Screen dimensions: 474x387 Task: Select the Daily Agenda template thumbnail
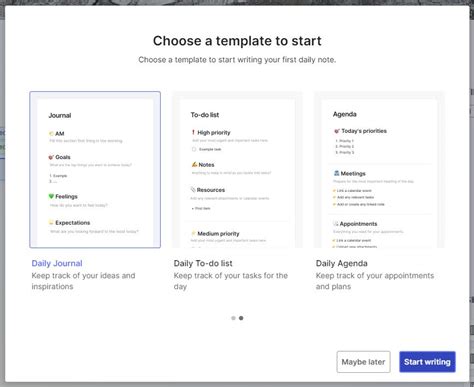click(x=379, y=170)
